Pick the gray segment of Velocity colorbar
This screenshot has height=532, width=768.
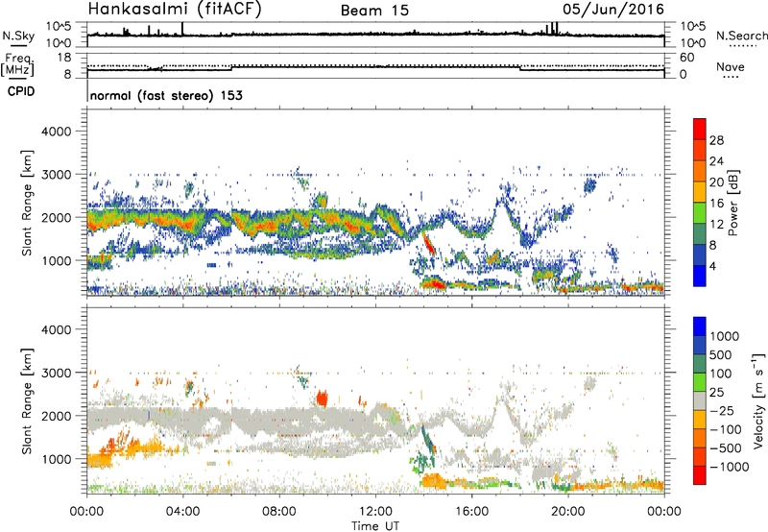[x=700, y=401]
